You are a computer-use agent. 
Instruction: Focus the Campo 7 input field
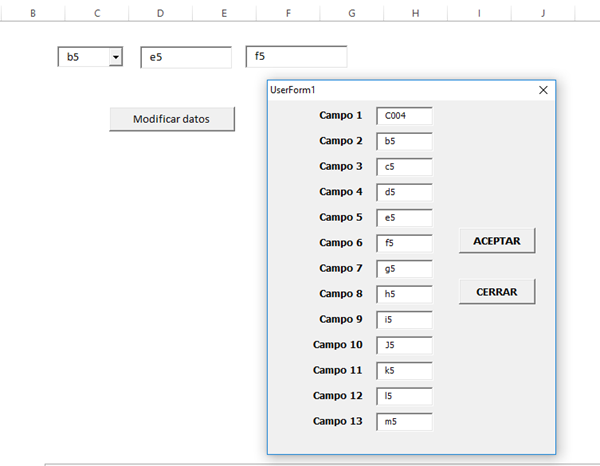click(404, 268)
